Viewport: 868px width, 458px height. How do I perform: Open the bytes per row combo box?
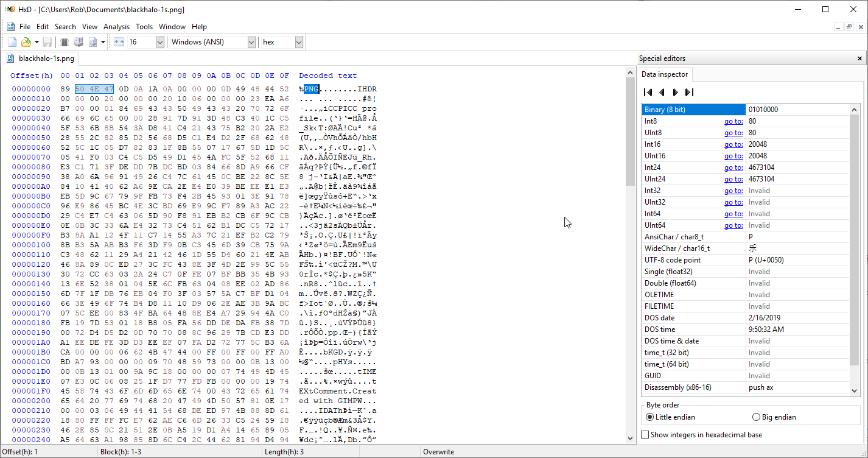(146, 42)
